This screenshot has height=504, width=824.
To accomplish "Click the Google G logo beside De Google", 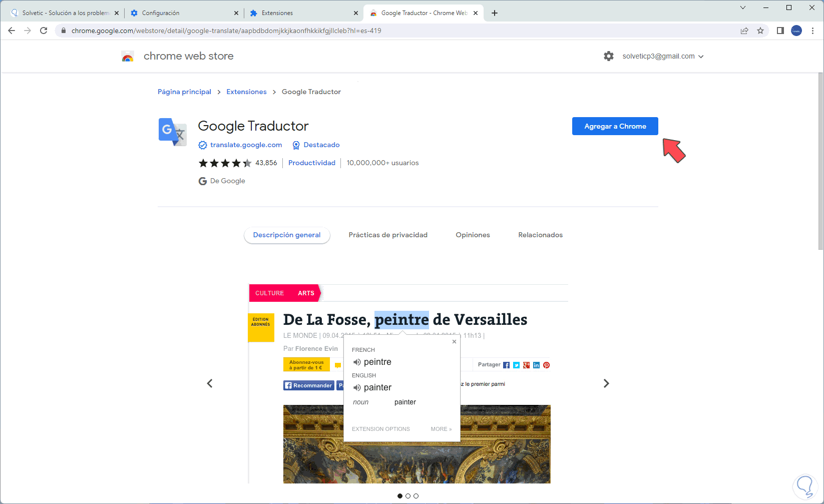I will point(203,181).
